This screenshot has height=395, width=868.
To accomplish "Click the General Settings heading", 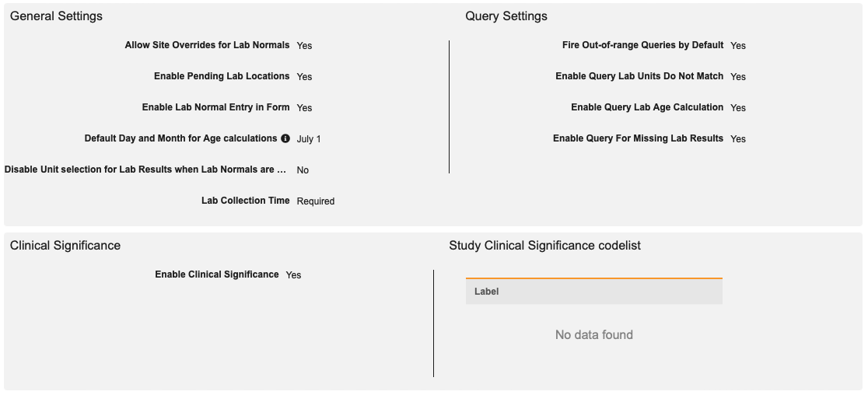I will tap(56, 16).
